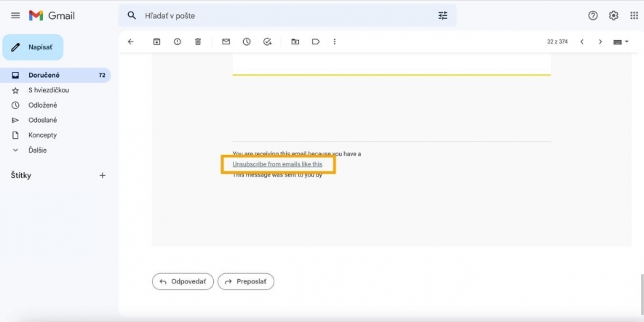Image resolution: width=644 pixels, height=322 pixels.
Task: Snooze this email with clock icon
Action: (x=247, y=41)
